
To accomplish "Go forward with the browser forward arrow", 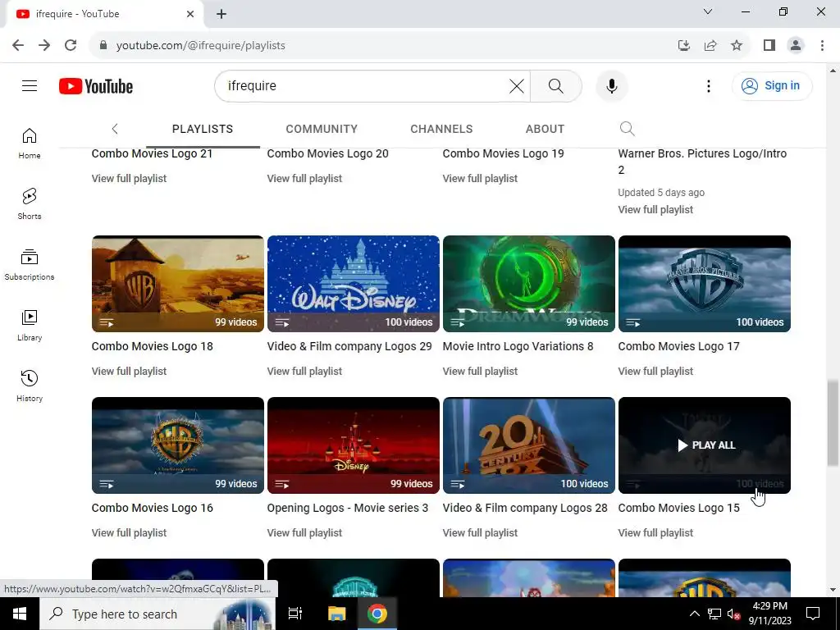I will pos(44,45).
